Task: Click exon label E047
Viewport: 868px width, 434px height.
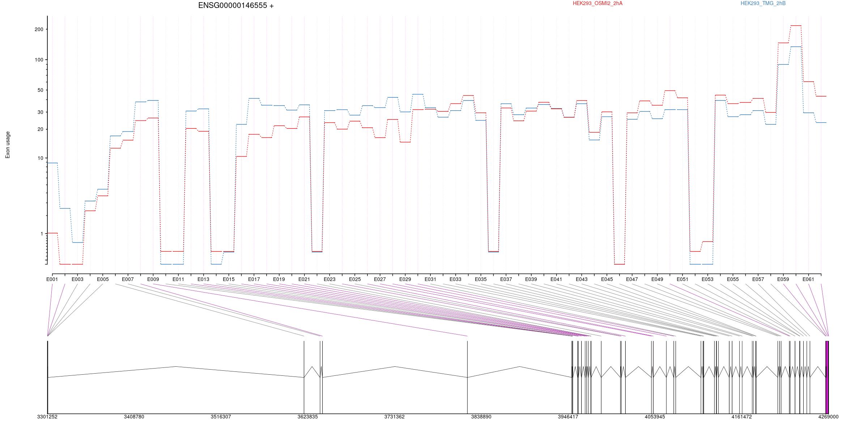Action: coord(632,279)
